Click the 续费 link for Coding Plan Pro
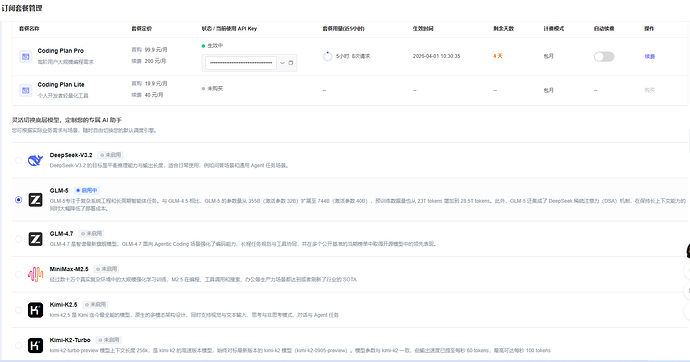 [x=650, y=56]
